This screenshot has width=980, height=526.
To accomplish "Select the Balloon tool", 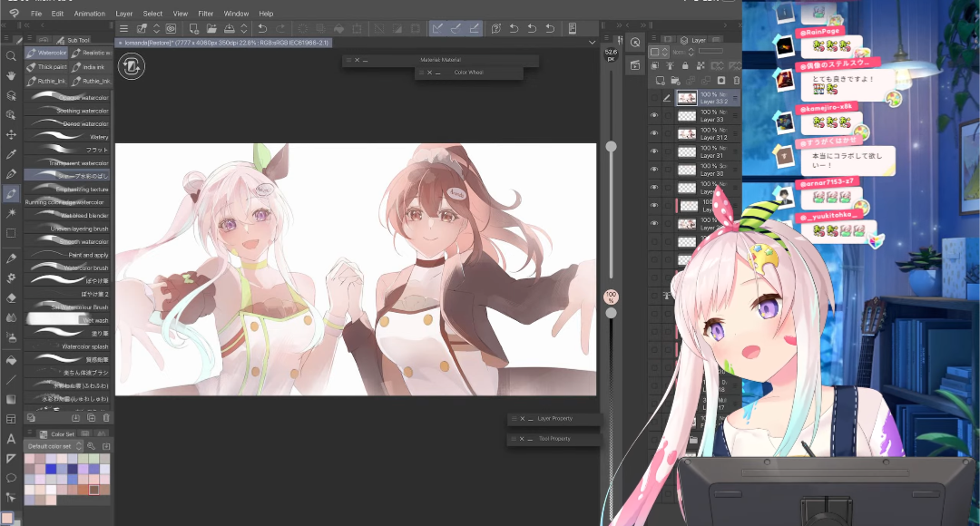I will (11, 477).
